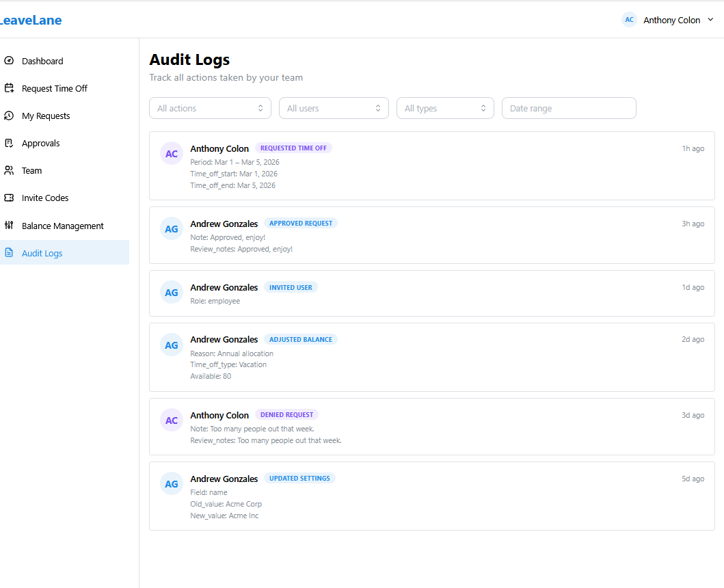724x588 pixels.
Task: Click 'Time_off_start: Mar 1, 2026' line
Action: click(x=234, y=174)
